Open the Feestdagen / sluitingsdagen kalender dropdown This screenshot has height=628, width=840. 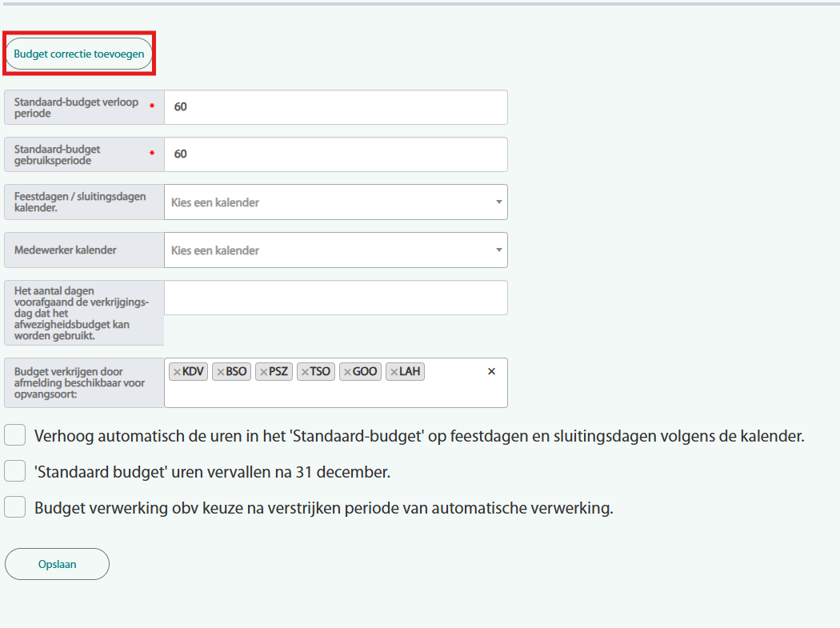[328, 202]
